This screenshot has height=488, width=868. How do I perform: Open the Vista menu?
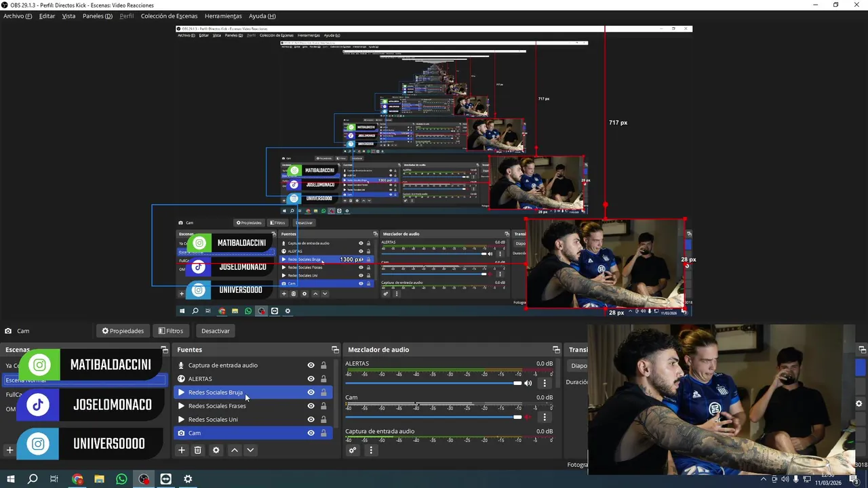coord(68,16)
